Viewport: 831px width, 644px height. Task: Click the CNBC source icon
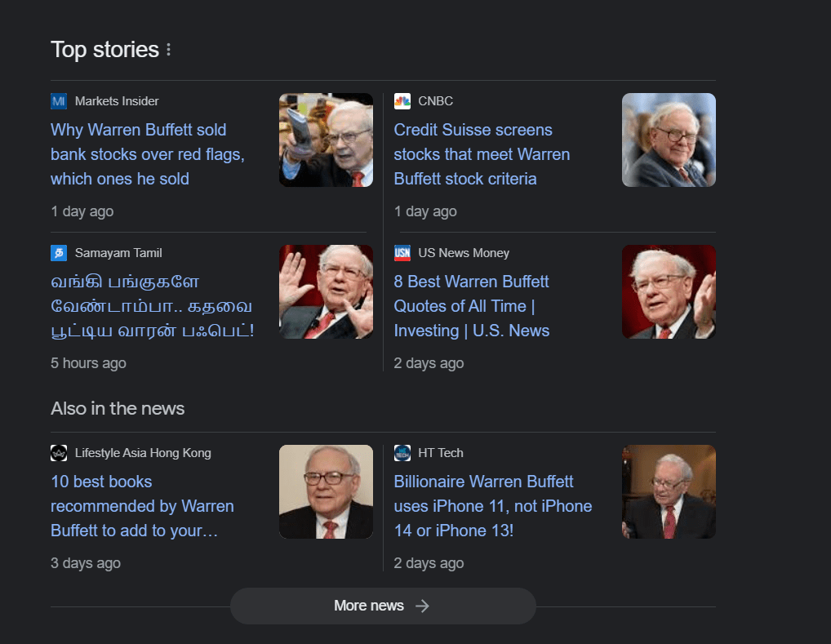tap(402, 100)
